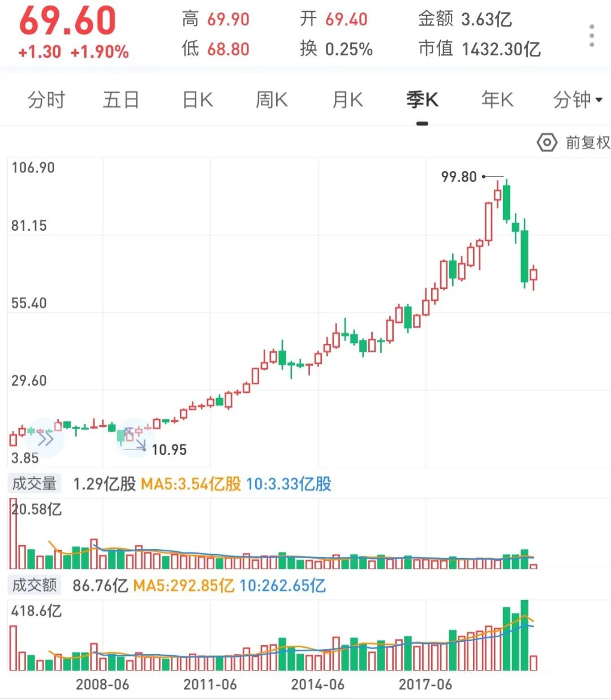Switch to the 分时 tab

click(46, 100)
